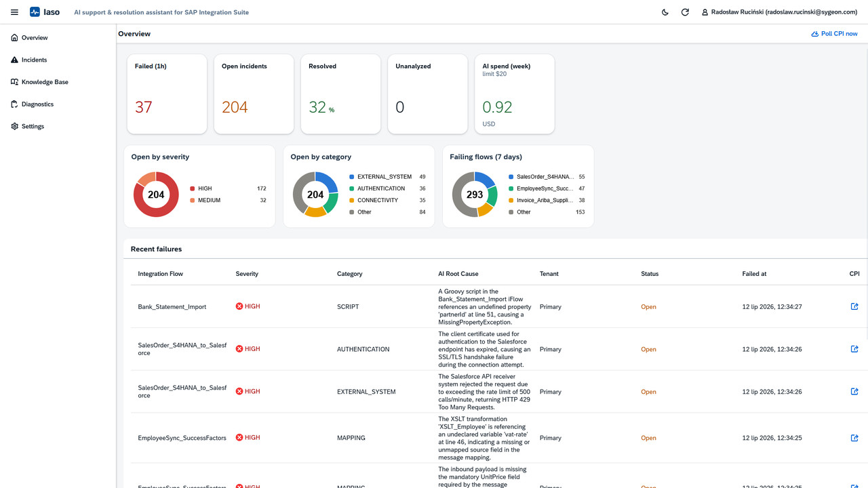Screen dimensions: 868x488
Task: Click HIGH severity icon in the 'HTTP 429' row
Action: (239, 391)
